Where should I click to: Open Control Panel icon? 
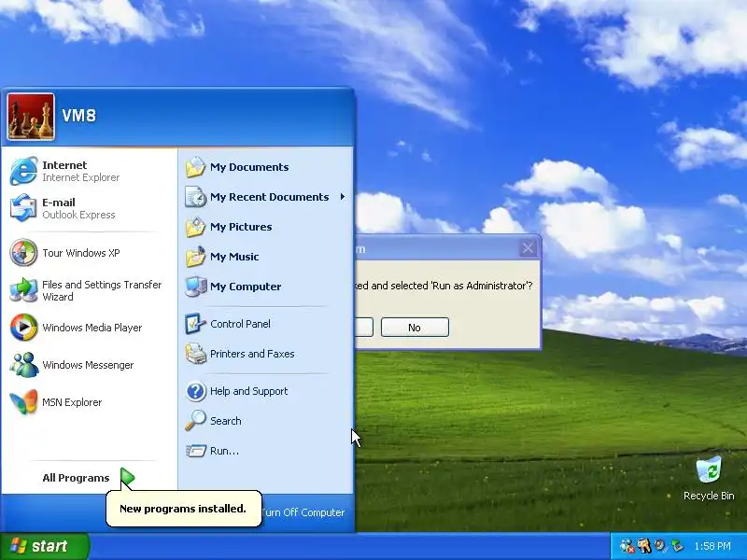coord(195,324)
